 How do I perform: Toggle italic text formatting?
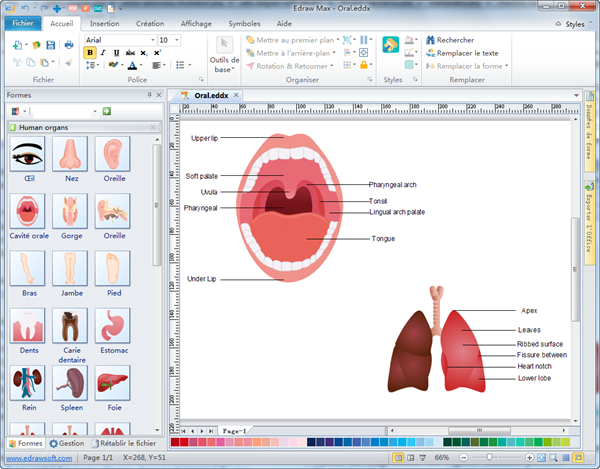click(104, 53)
